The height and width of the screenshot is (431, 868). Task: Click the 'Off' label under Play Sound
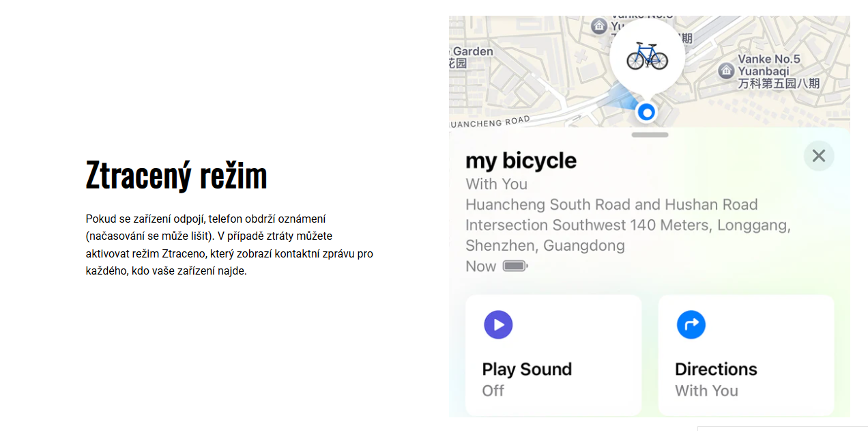pos(493,391)
